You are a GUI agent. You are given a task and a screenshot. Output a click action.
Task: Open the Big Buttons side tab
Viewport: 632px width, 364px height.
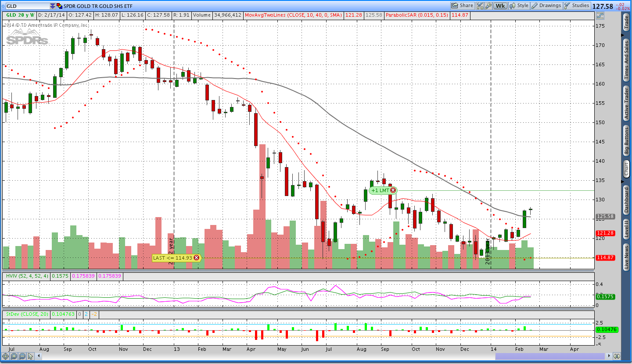[x=626, y=140]
